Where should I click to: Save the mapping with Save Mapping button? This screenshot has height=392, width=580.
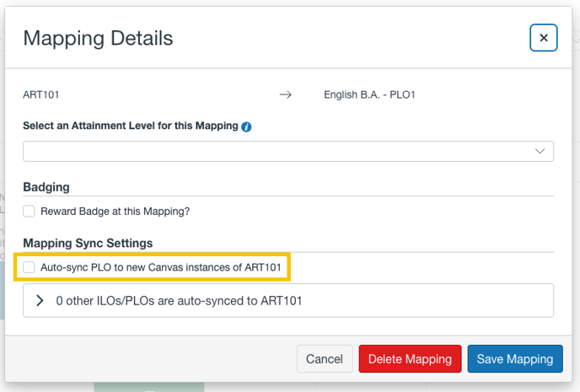tap(515, 359)
